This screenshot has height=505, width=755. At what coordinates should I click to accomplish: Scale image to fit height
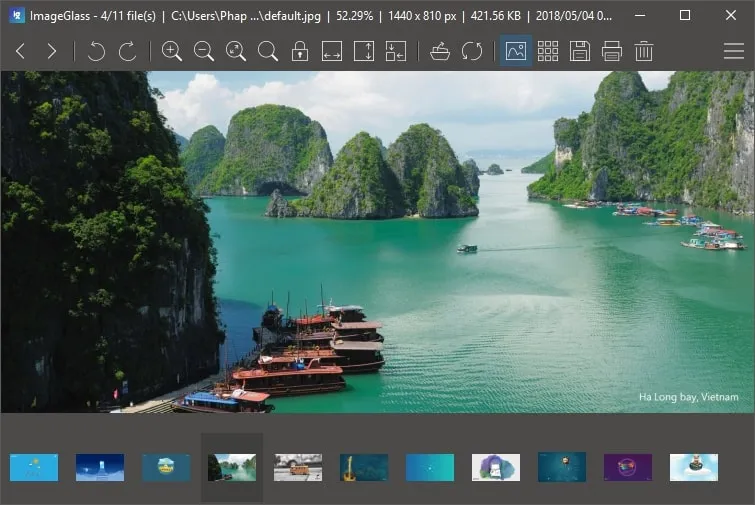click(x=364, y=51)
